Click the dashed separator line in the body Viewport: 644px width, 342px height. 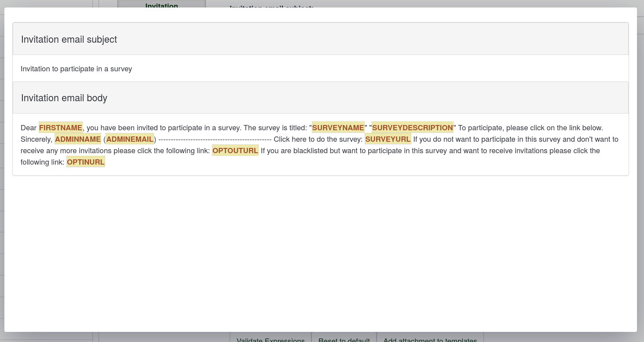[215, 139]
